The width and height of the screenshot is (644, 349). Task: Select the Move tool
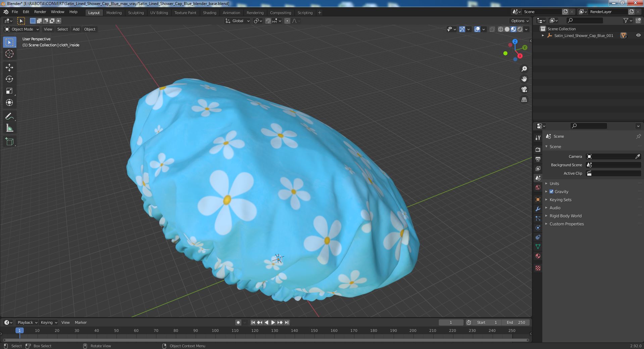coord(9,68)
